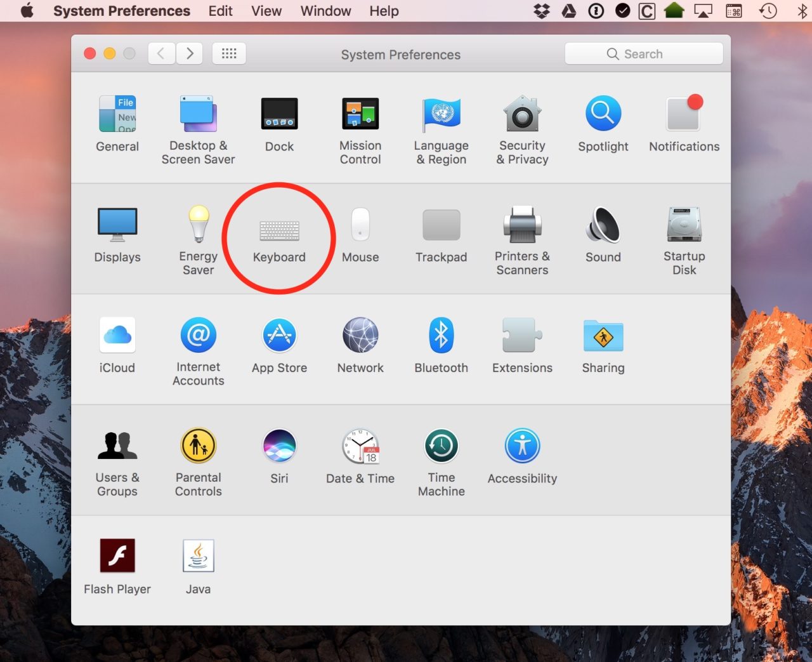
Task: Open the View menu
Action: tap(266, 11)
